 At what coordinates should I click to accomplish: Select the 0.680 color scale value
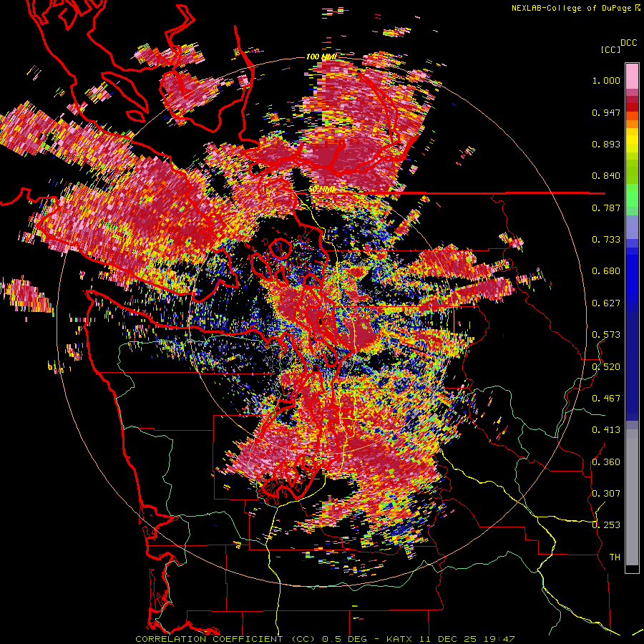[606, 271]
